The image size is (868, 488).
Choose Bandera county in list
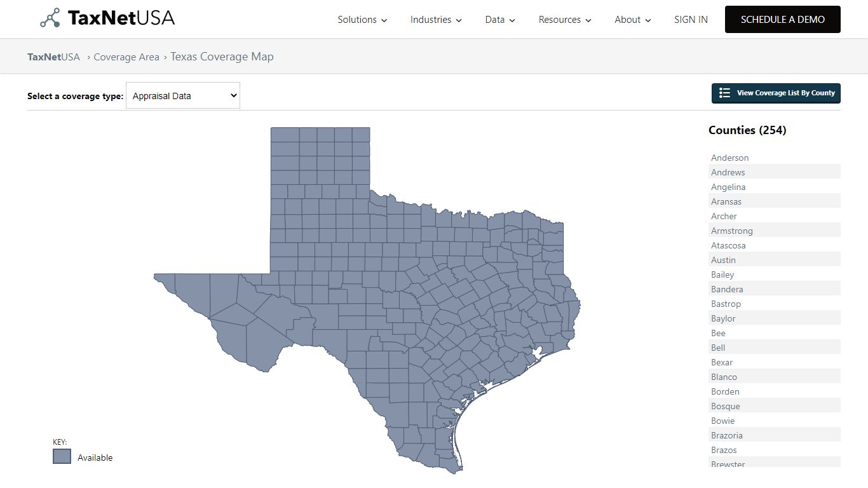coord(775,289)
